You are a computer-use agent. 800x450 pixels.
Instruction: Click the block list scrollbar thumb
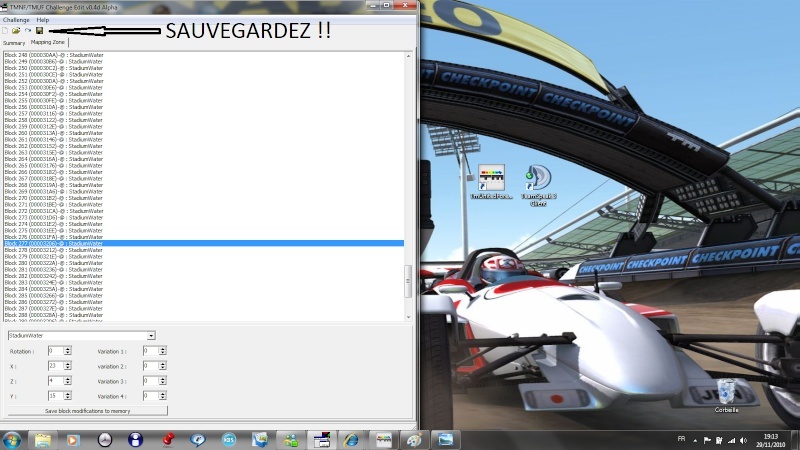(408, 281)
